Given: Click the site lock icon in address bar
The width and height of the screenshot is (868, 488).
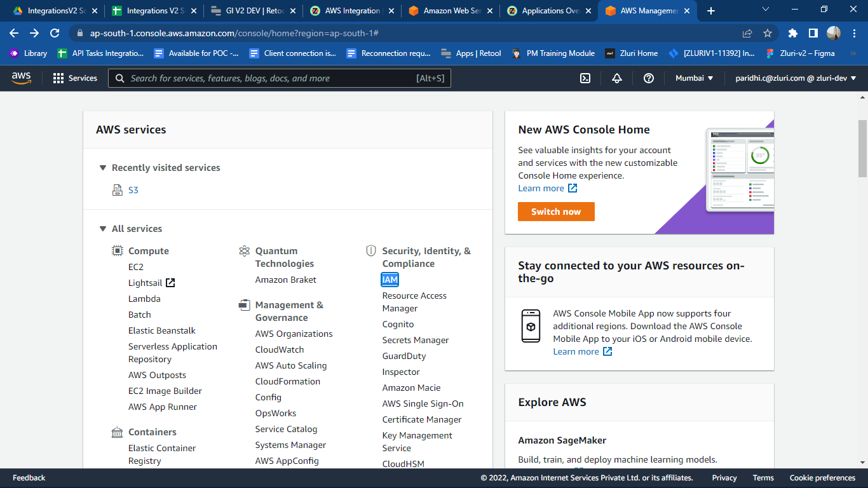Looking at the screenshot, I should point(80,33).
